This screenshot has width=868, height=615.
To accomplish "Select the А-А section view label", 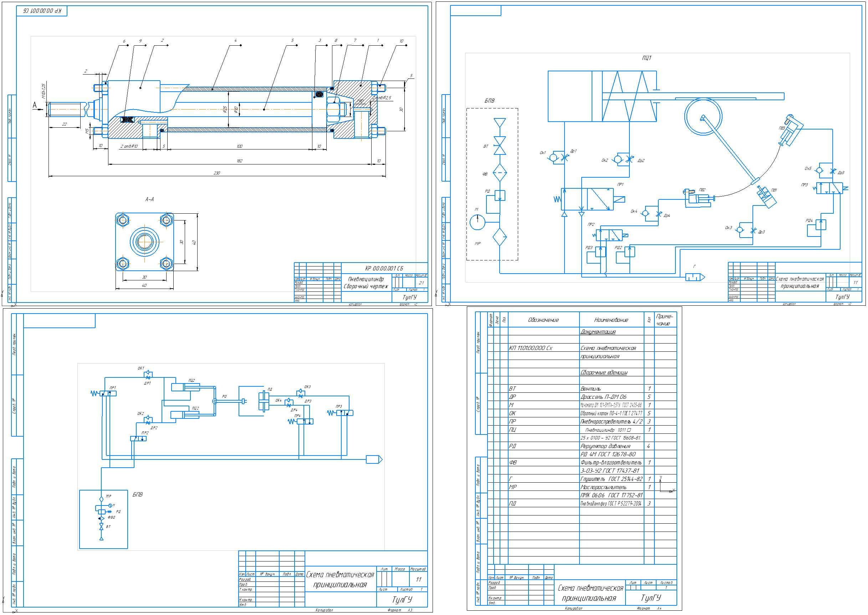I will click(x=149, y=199).
